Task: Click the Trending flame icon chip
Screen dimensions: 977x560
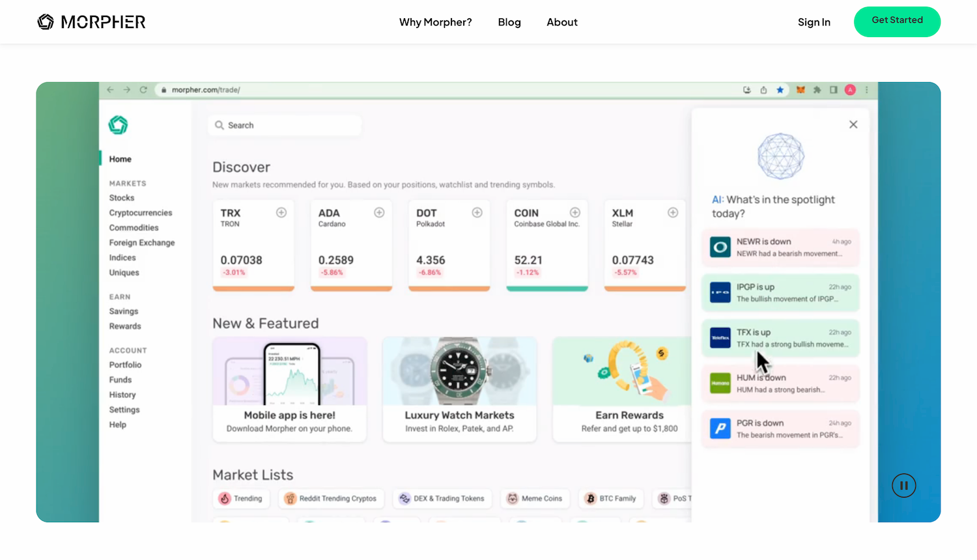Action: point(227,498)
